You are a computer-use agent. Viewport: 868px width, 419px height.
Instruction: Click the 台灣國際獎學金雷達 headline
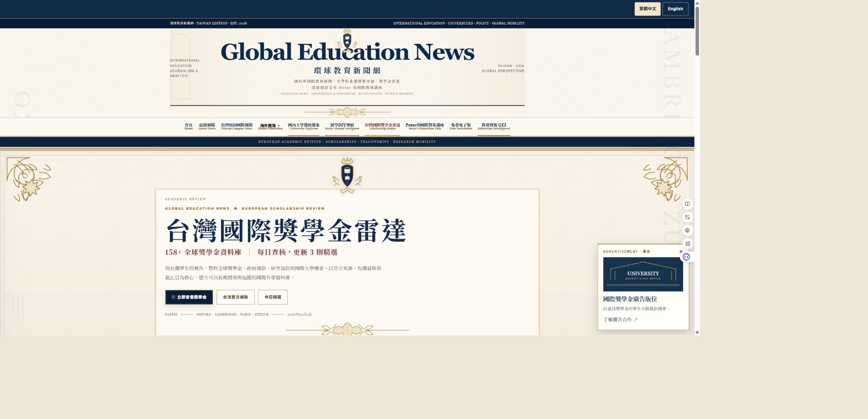(286, 231)
